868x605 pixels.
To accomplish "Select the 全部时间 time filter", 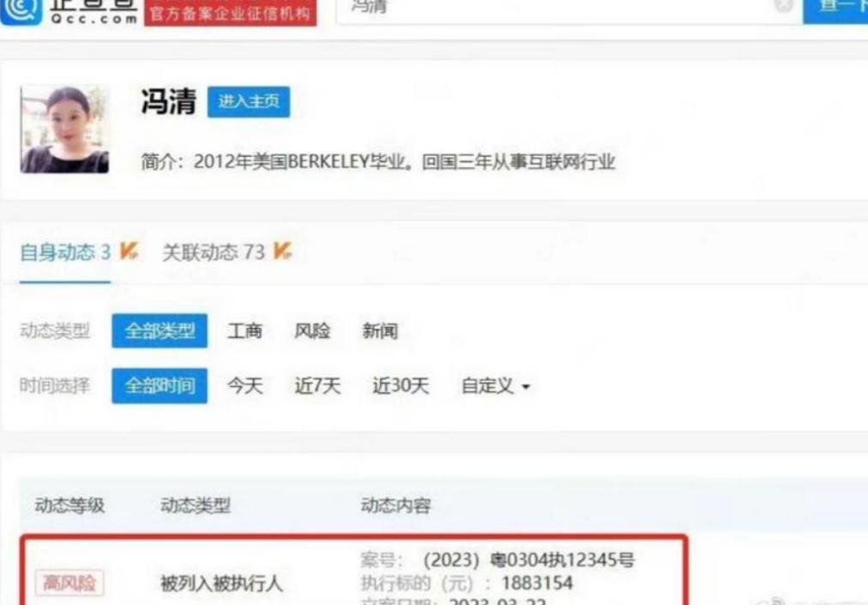I will (160, 385).
